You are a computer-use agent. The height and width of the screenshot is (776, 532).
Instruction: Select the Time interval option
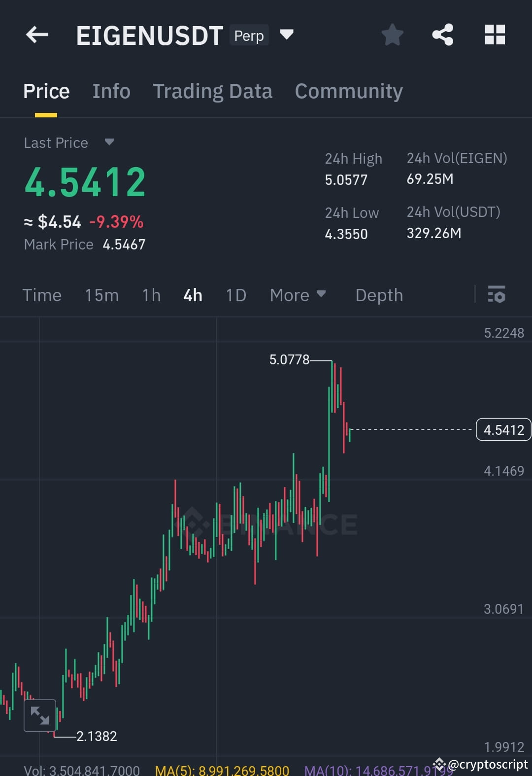pos(42,295)
